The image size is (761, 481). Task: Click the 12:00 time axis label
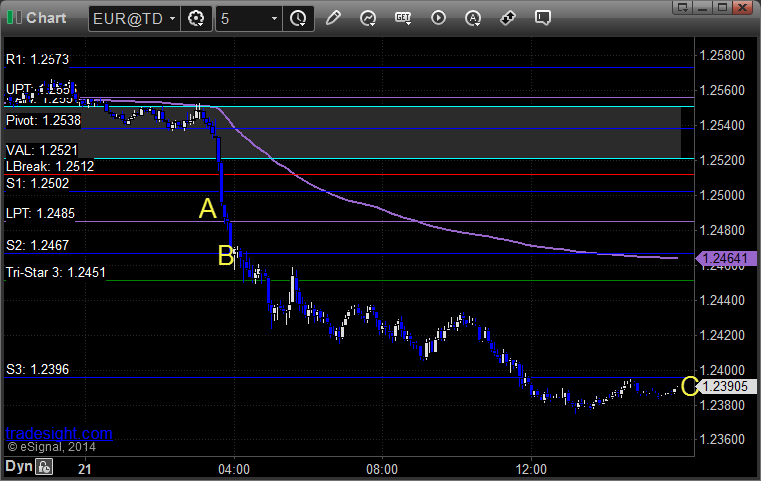click(531, 469)
